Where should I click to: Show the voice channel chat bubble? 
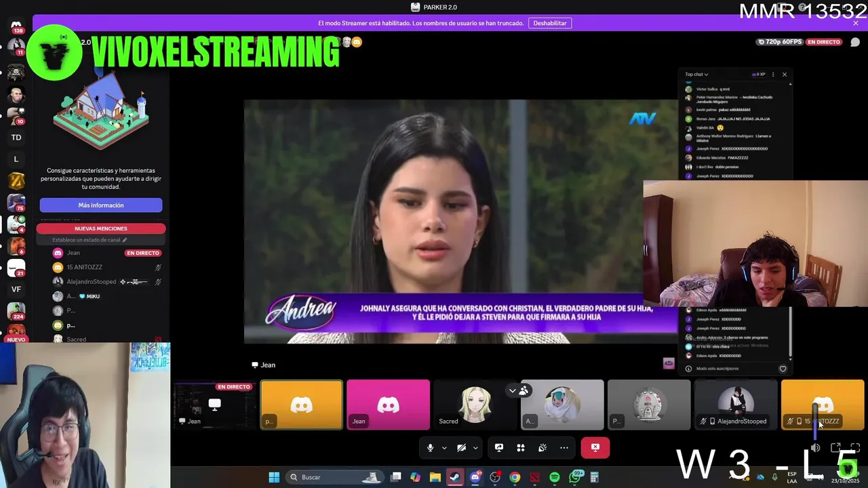[854, 42]
